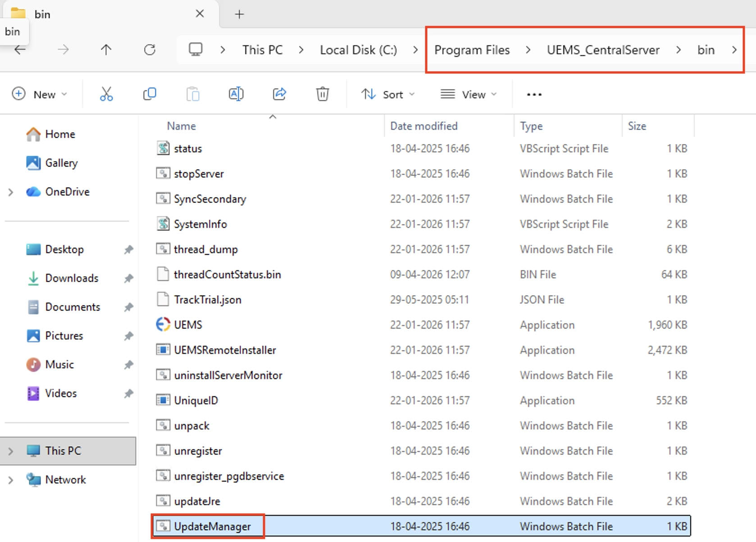Open the Sort dropdown
This screenshot has width=756, height=542.
[388, 95]
